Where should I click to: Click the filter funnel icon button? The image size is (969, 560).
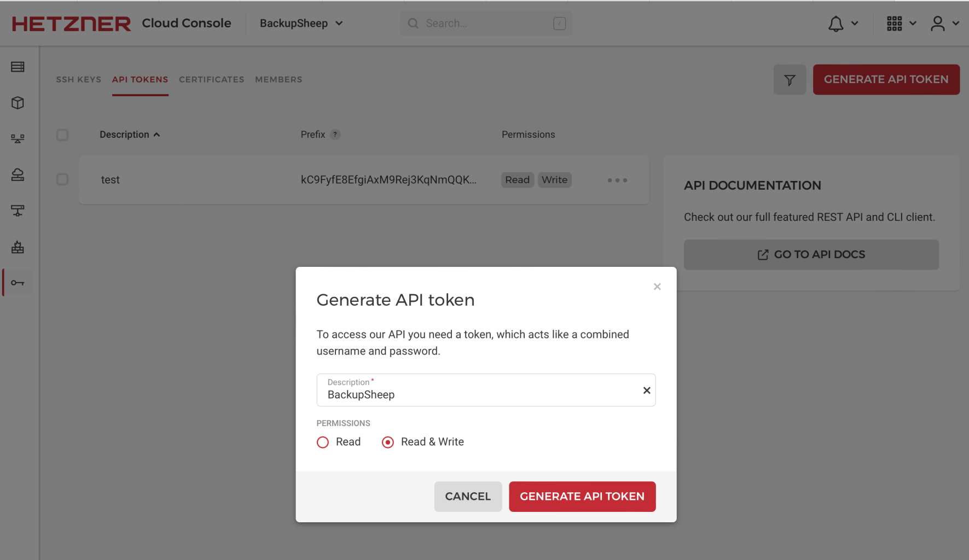tap(790, 80)
